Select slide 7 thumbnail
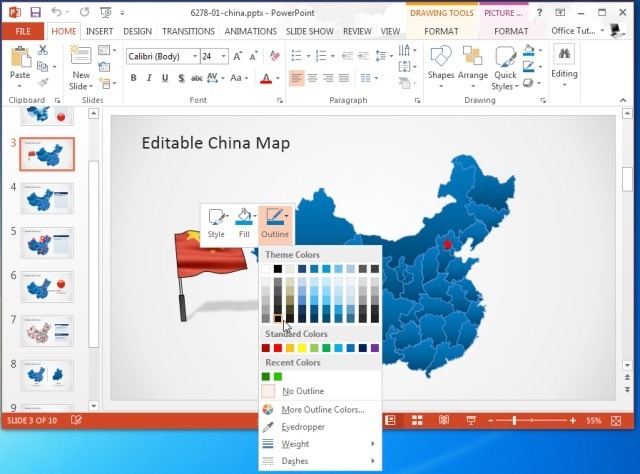 point(47,331)
